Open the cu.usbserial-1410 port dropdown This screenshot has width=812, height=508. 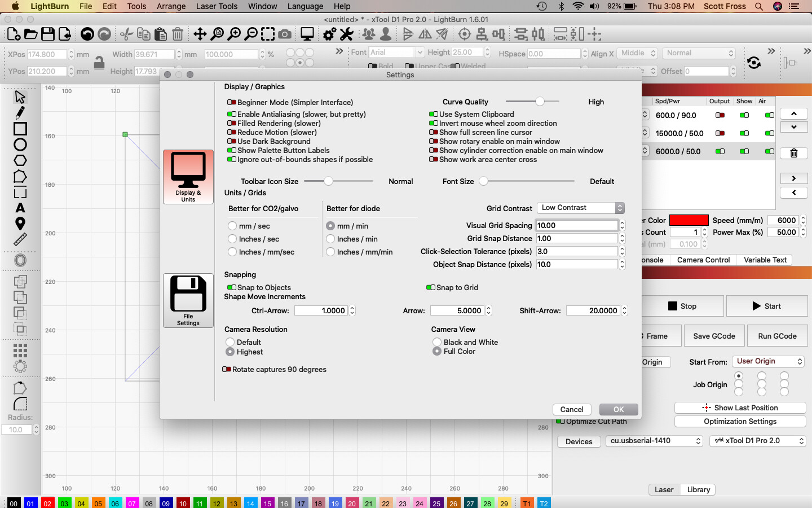point(655,441)
